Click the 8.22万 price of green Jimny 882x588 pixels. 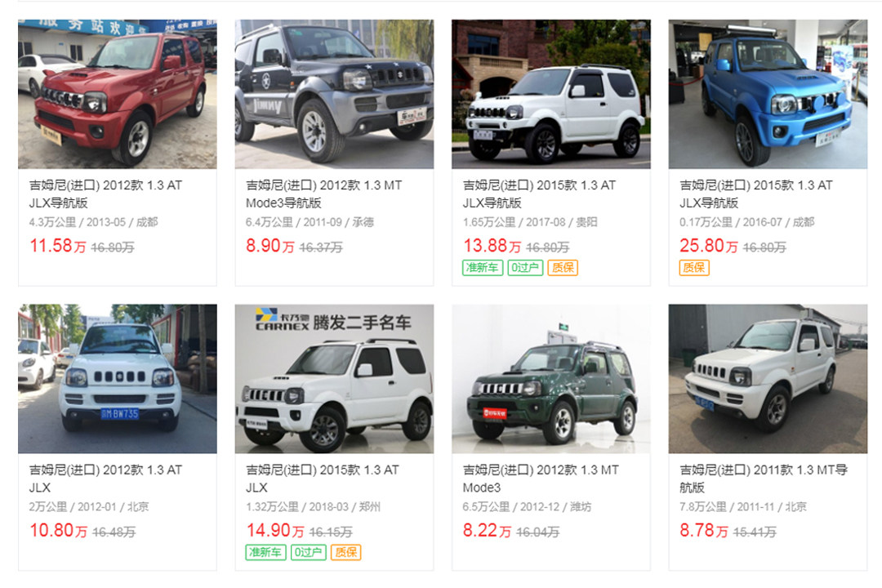(x=487, y=530)
